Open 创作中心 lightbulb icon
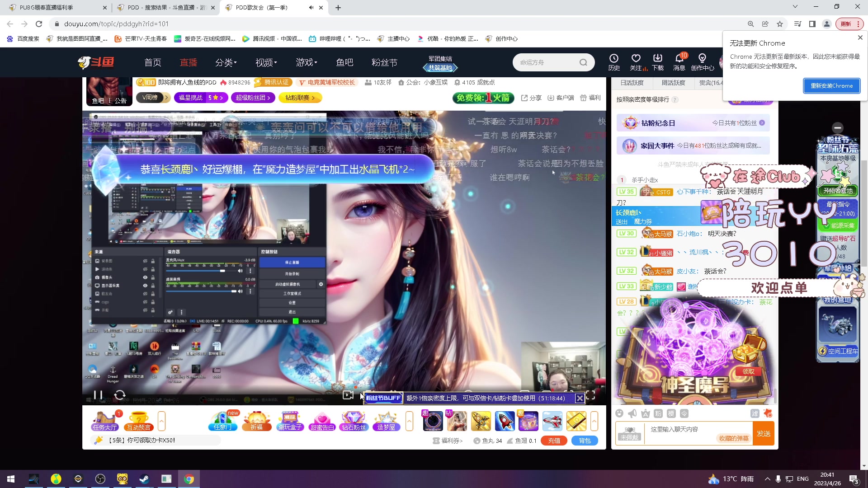The height and width of the screenshot is (488, 868). point(703,62)
